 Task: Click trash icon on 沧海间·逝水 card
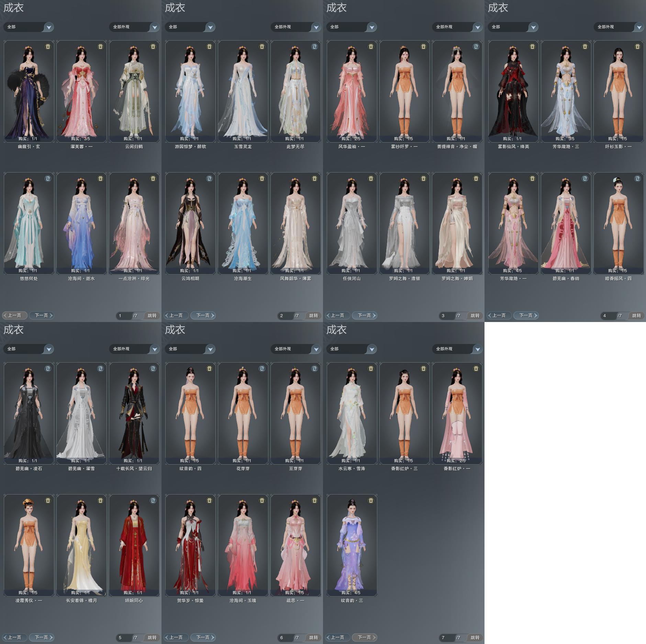point(100,178)
